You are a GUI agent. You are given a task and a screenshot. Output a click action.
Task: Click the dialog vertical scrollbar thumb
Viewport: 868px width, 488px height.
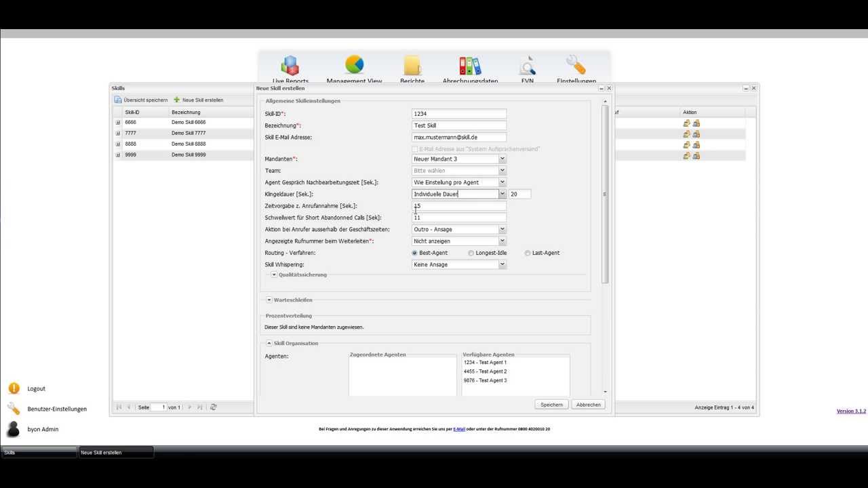pos(605,195)
